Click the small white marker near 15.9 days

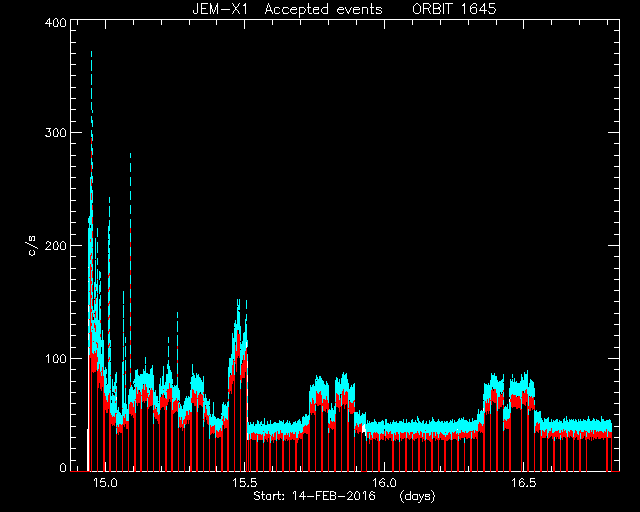[364, 428]
